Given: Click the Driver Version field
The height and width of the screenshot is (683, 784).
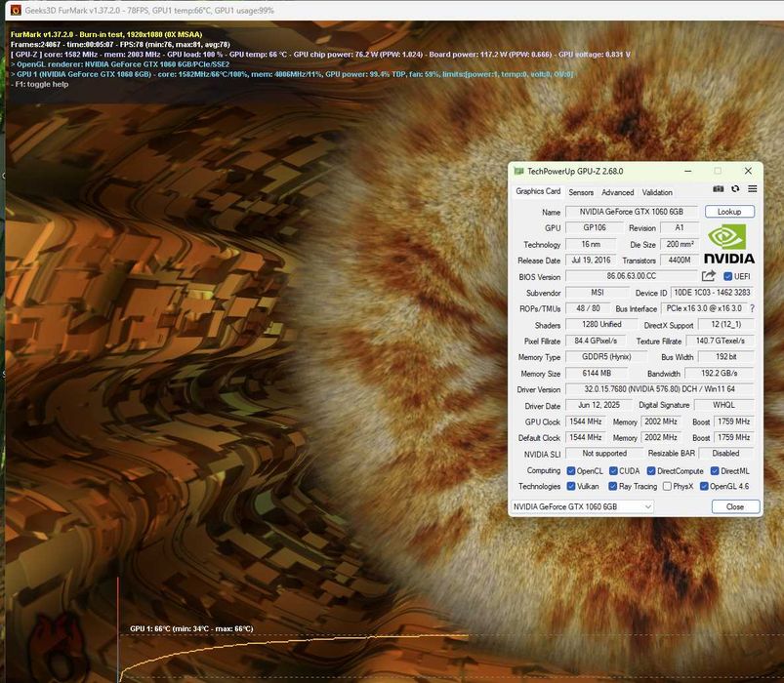Looking at the screenshot, I should coord(659,388).
